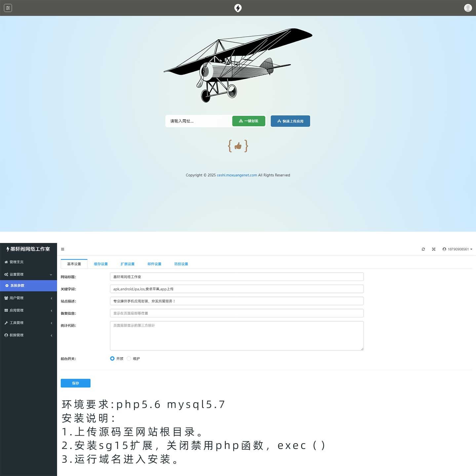Switch to the 邮件设置 tab

[154, 264]
